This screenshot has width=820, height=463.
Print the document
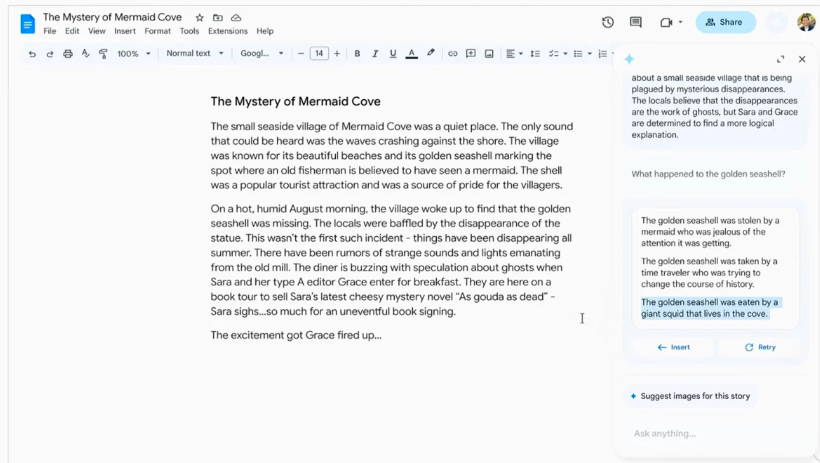pyautogui.click(x=67, y=54)
